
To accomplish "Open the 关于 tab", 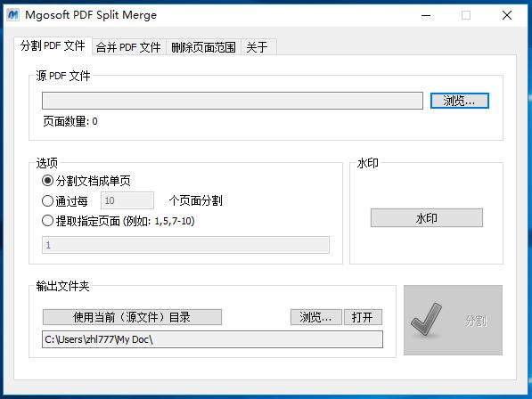I will [x=258, y=47].
